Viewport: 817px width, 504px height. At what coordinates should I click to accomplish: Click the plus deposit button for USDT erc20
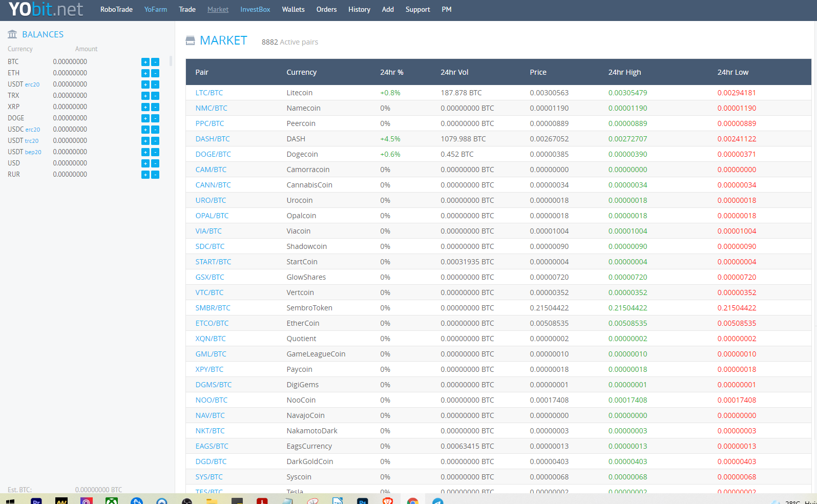pos(145,85)
